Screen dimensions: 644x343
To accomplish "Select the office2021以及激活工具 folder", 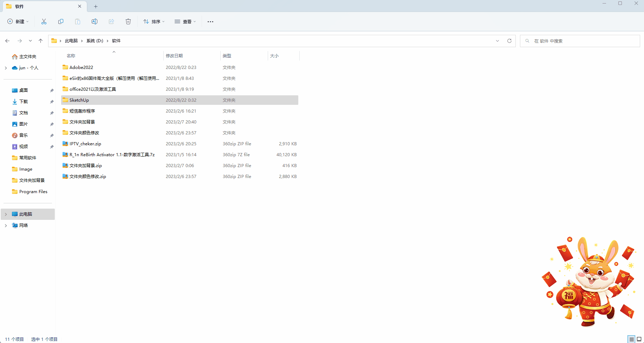I will [180, 89].
